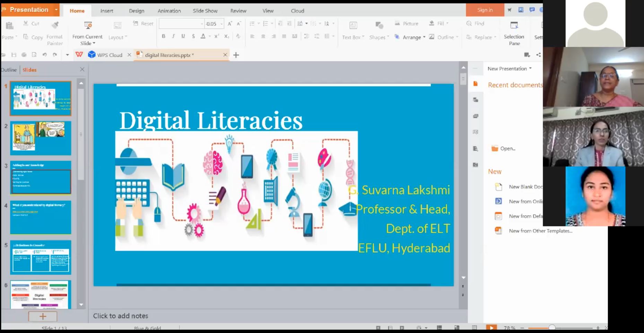Click the Selection Pane icon
The image size is (644, 333).
(x=514, y=25)
